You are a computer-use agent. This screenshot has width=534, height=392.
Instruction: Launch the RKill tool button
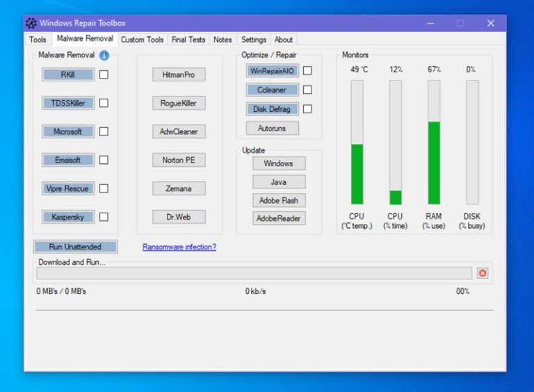coord(68,74)
